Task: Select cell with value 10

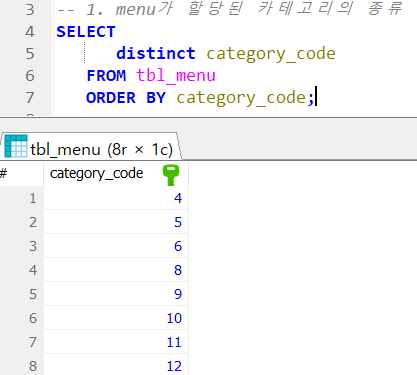Action: pyautogui.click(x=116, y=318)
